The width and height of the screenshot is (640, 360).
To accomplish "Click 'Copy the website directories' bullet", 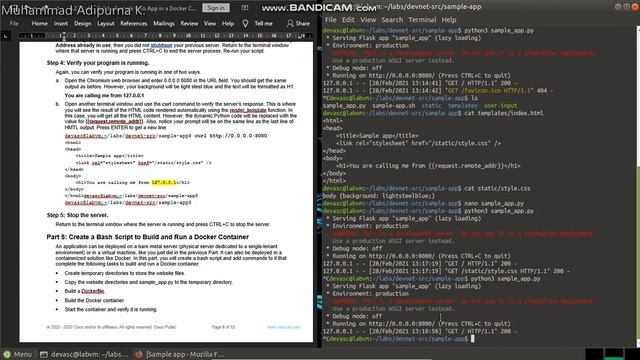I will tap(149, 282).
